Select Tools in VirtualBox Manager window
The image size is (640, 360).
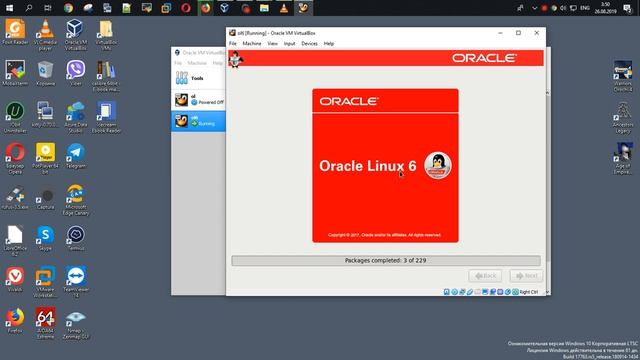point(198,78)
